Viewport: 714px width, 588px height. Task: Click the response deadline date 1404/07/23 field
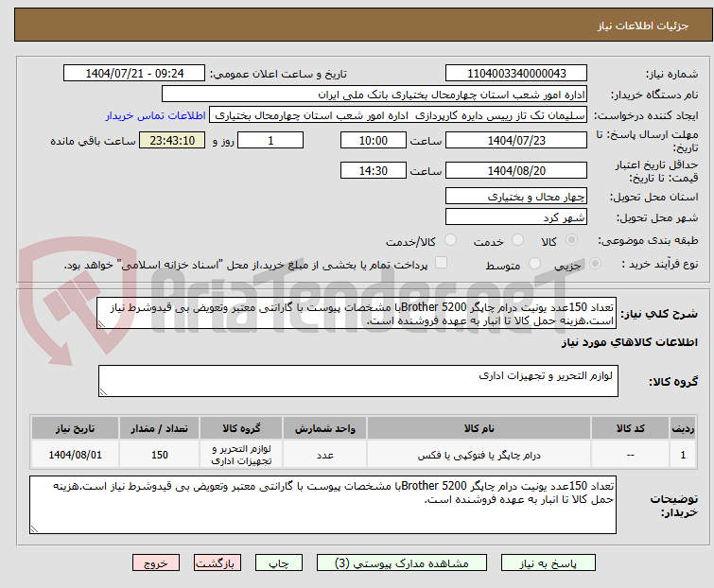pyautogui.click(x=516, y=140)
